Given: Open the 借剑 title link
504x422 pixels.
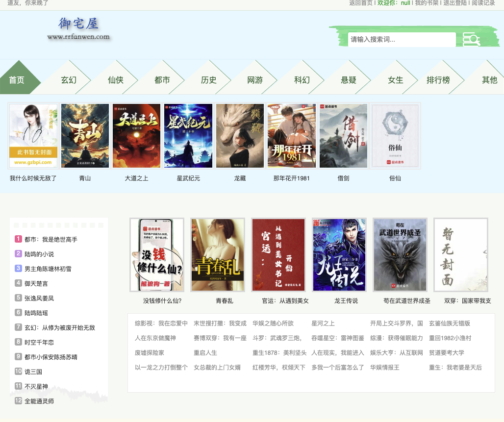Looking at the screenshot, I should tap(343, 178).
